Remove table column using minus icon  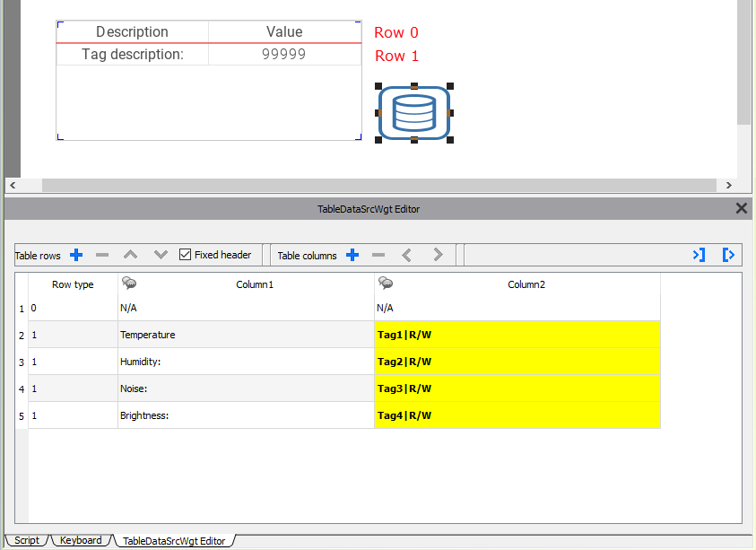click(x=378, y=256)
